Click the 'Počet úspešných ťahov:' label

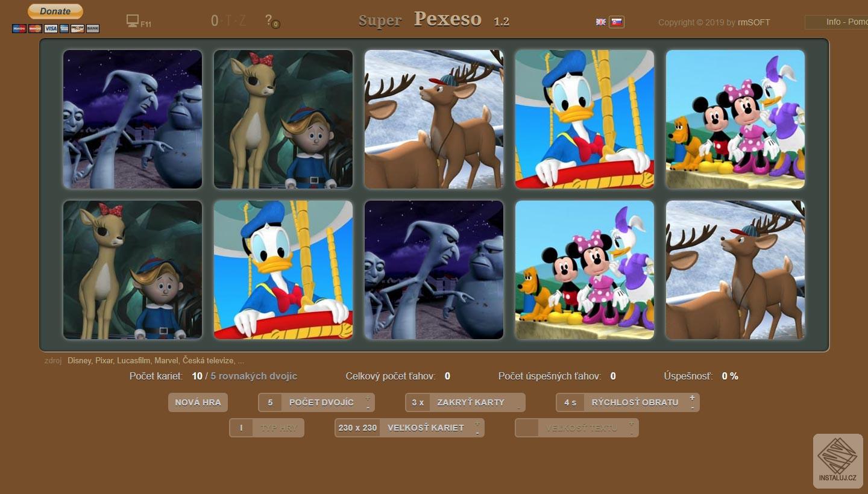click(550, 377)
